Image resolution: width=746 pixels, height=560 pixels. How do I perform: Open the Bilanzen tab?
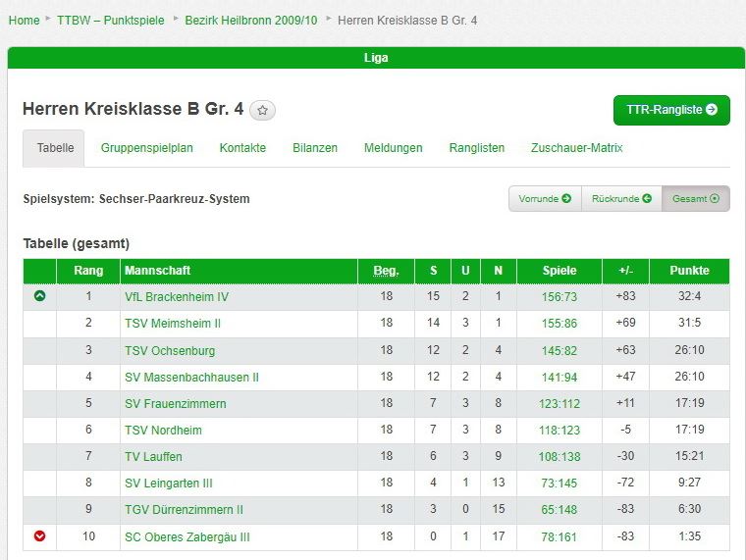point(315,148)
